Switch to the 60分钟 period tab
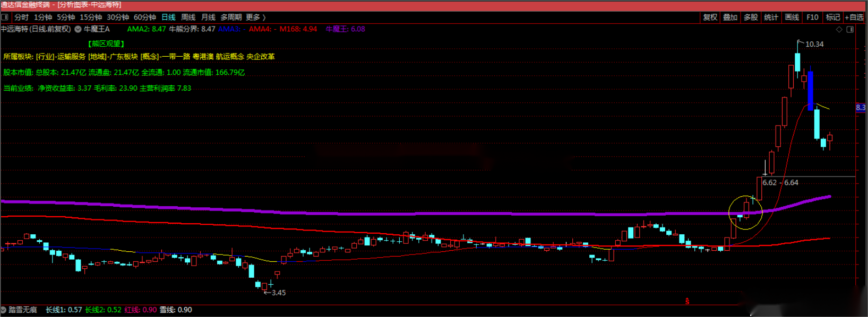The image size is (868, 317). tap(145, 17)
